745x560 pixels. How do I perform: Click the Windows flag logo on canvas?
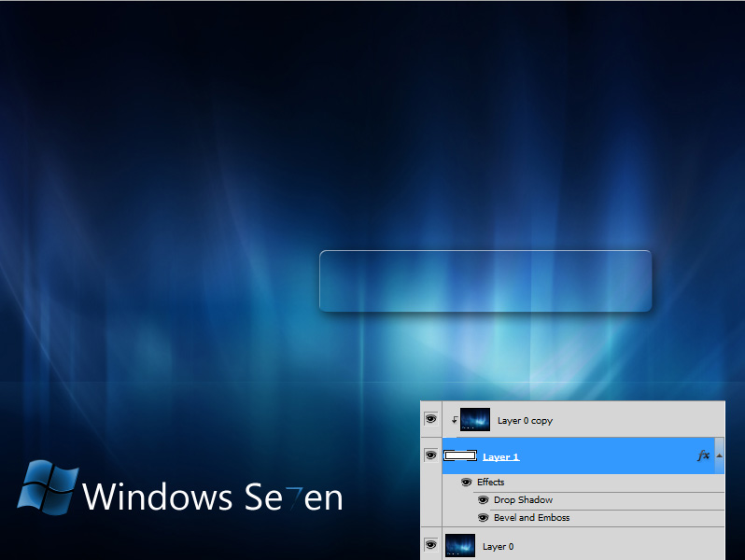[48, 487]
